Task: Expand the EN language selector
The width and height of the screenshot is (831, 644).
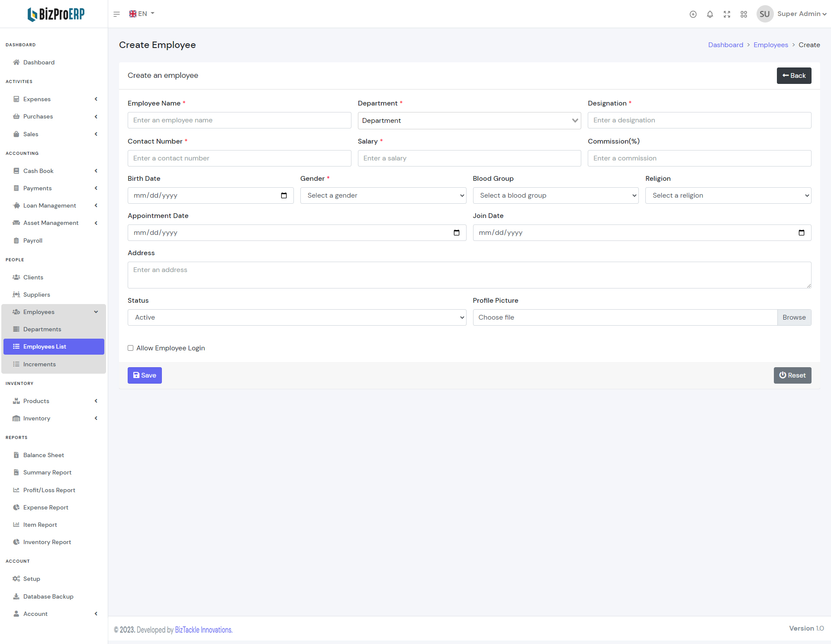Action: [142, 14]
